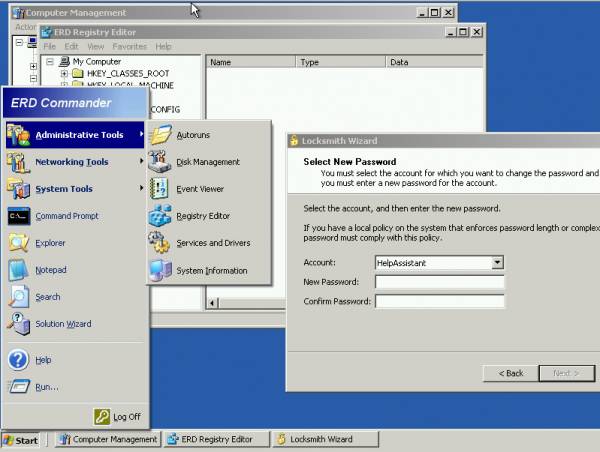Open the Search magnifier icon
This screenshot has width=600, height=452.
coord(18,297)
